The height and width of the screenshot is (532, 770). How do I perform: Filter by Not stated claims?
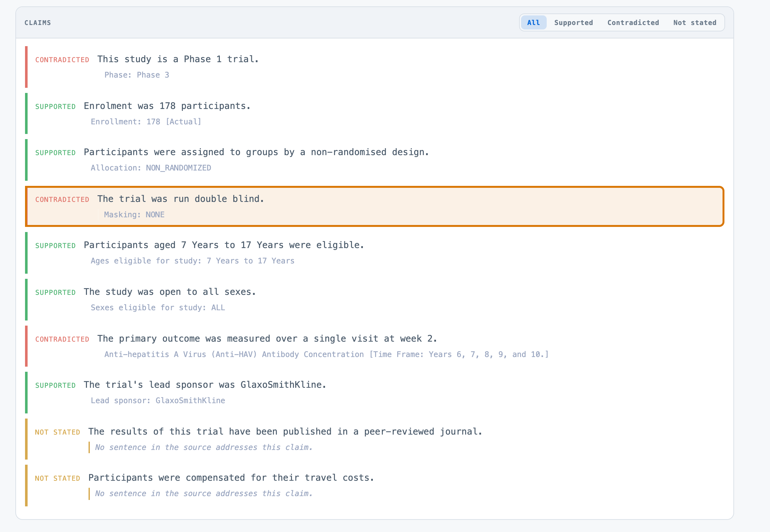click(695, 23)
